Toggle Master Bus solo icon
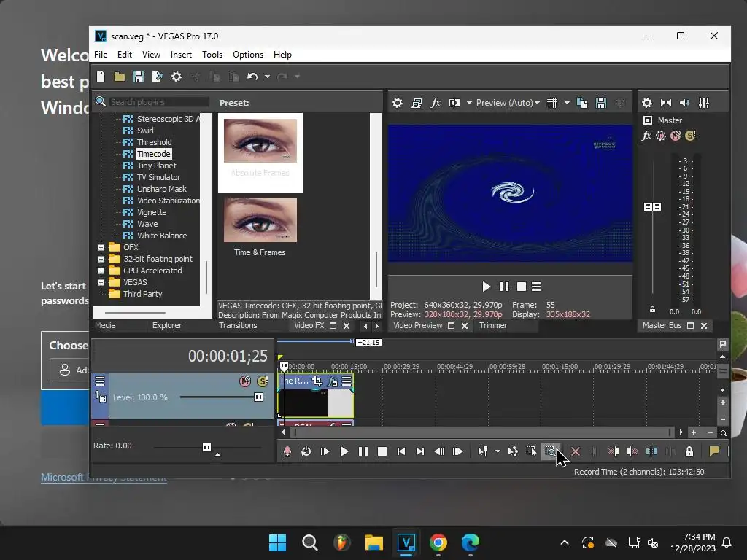The height and width of the screenshot is (560, 747). click(x=690, y=136)
